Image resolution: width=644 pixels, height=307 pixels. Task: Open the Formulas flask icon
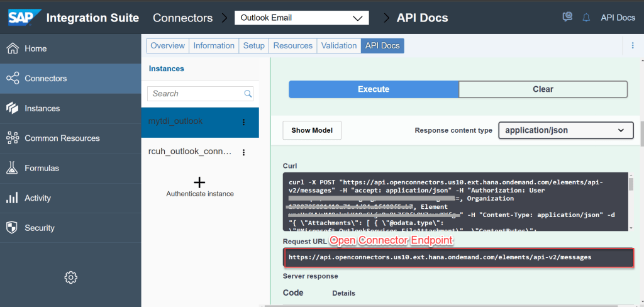point(12,168)
